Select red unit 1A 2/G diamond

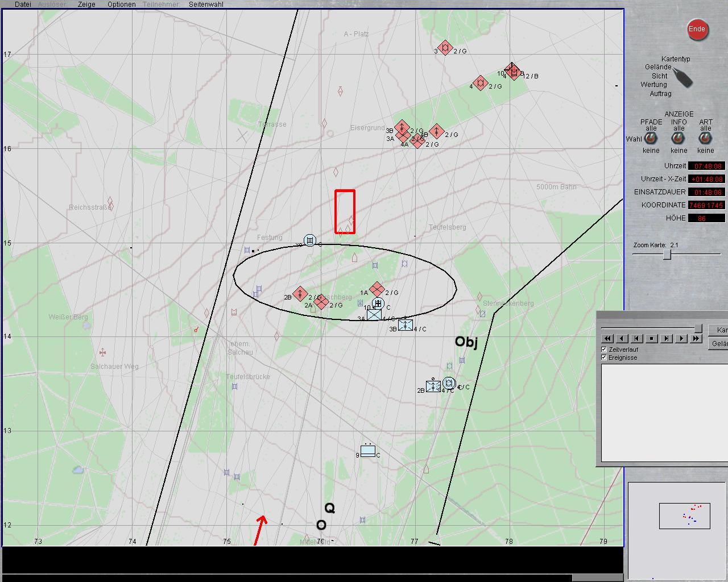point(377,290)
